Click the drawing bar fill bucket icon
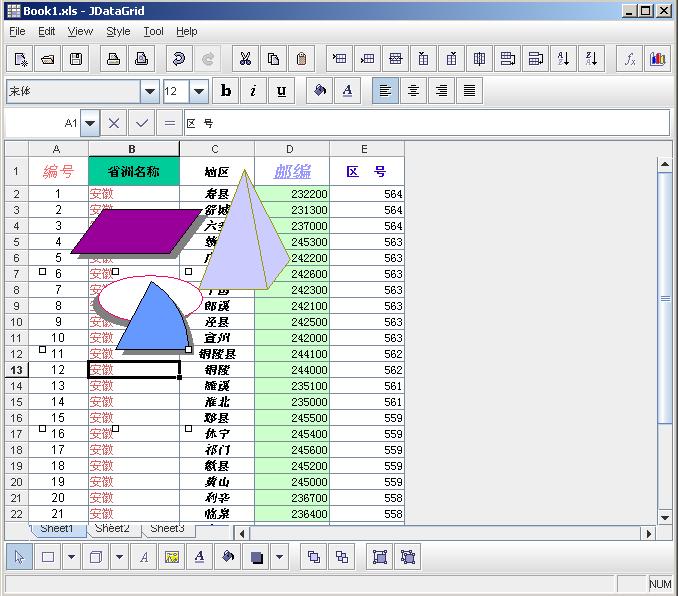Image resolution: width=678 pixels, height=596 pixels. (228, 557)
